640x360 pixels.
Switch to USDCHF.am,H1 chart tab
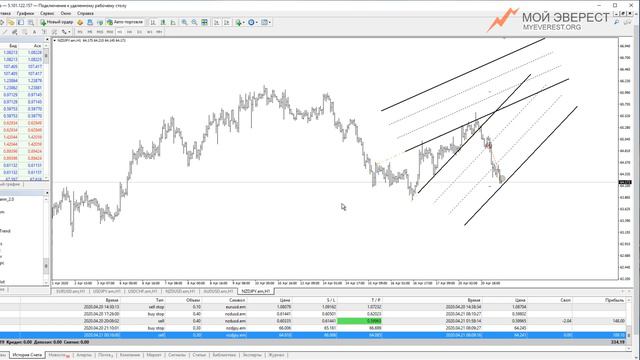142,291
